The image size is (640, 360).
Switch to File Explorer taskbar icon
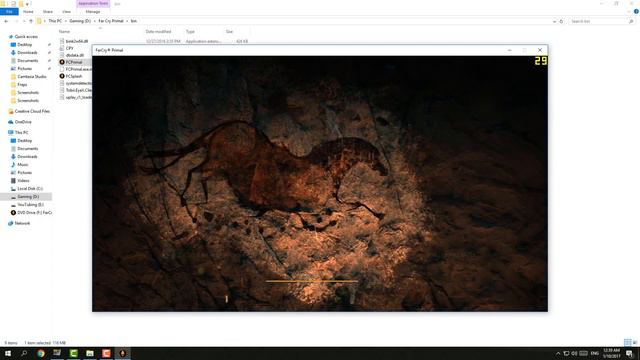click(90, 353)
